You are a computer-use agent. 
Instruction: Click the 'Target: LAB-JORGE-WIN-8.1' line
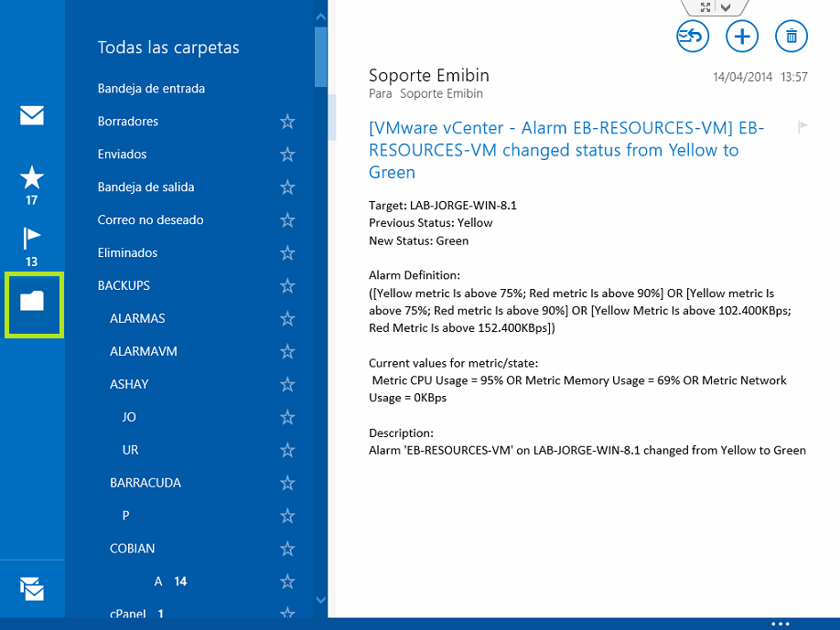[443, 206]
